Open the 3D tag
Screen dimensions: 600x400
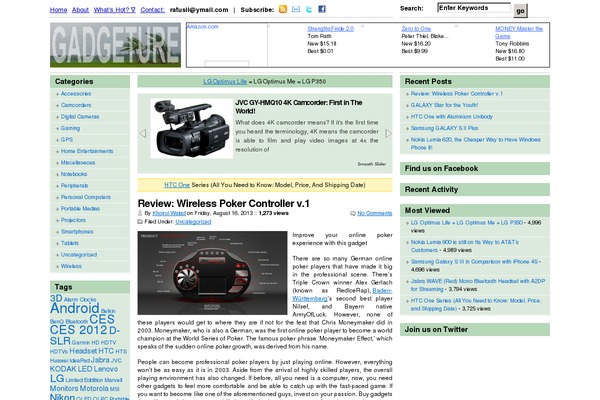(x=56, y=298)
